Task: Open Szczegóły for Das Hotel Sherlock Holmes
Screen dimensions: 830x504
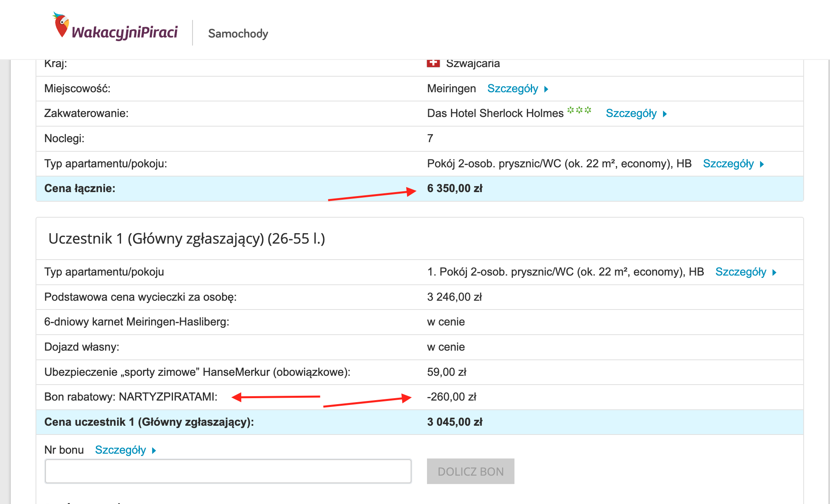Action: (631, 113)
